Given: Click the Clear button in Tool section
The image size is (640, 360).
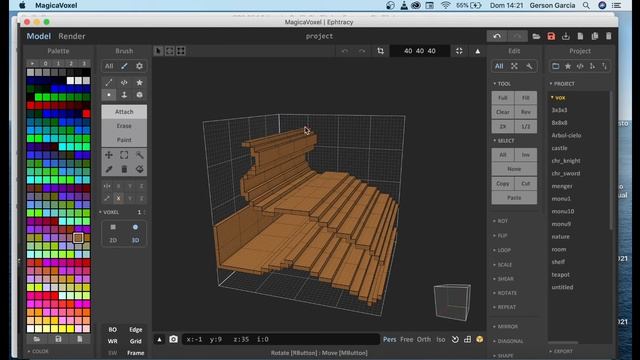Looking at the screenshot, I should 502,112.
